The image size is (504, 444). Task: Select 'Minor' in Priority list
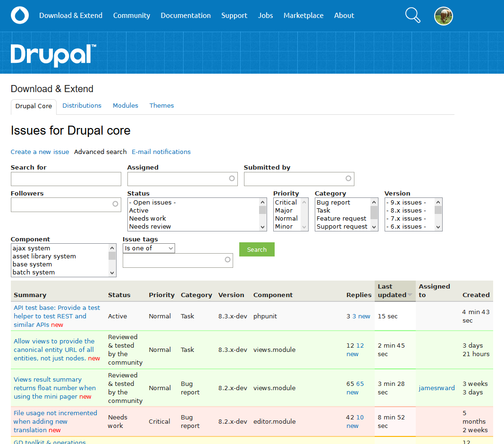tap(287, 227)
